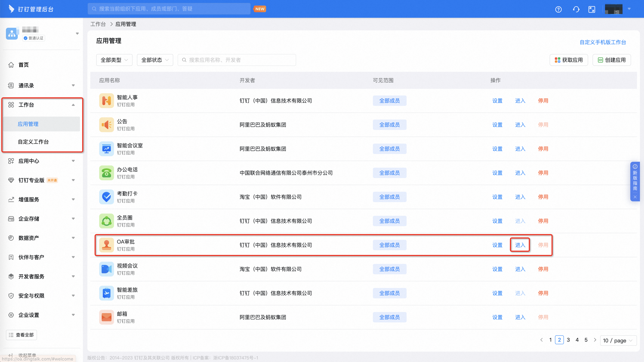Select 自定义工作台 in sidebar
The width and height of the screenshot is (644, 362).
33,142
